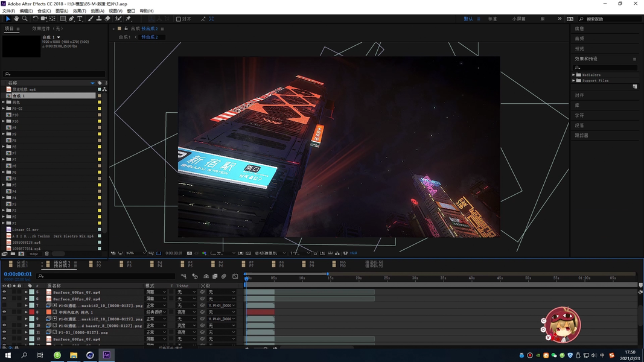Open parent dropdown for layer 7

[x=222, y=305]
